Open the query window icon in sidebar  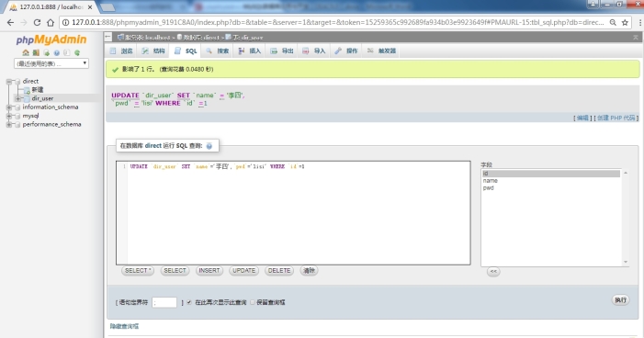47,52
